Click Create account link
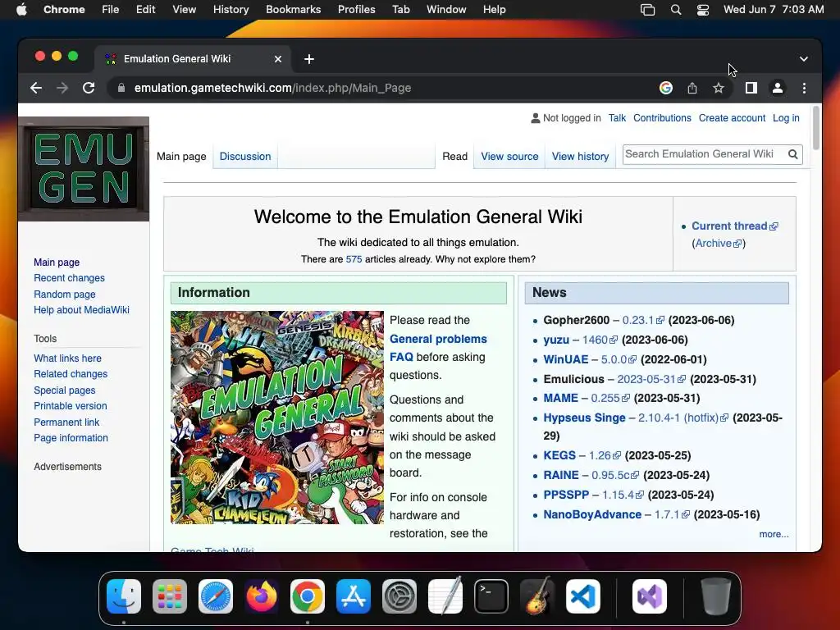Viewport: 840px width, 630px height. point(732,118)
